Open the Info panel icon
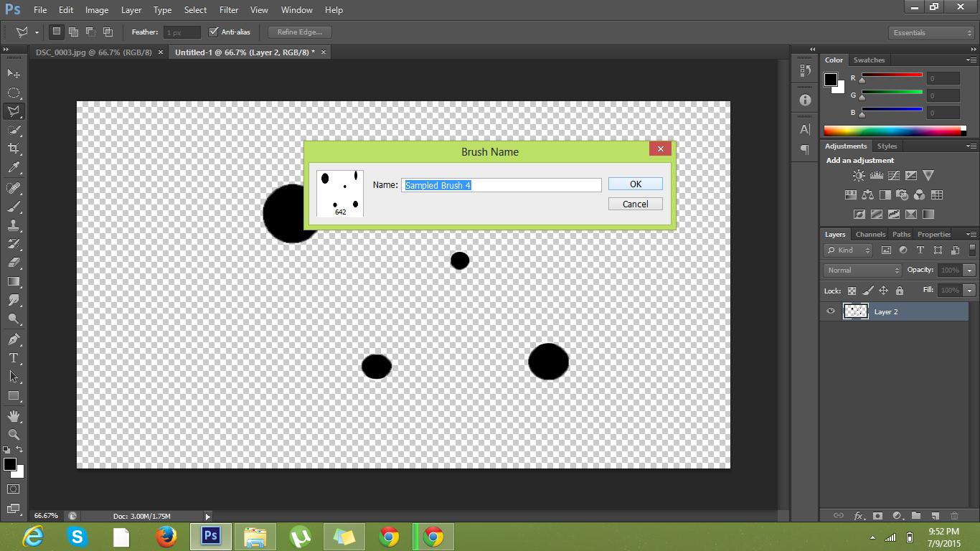The width and height of the screenshot is (980, 551). click(x=805, y=100)
